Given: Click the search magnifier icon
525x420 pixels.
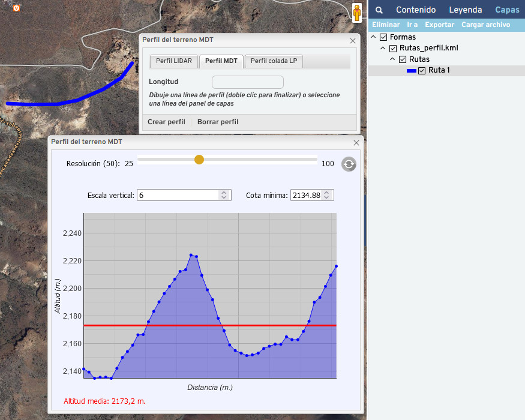Looking at the screenshot, I should [379, 10].
